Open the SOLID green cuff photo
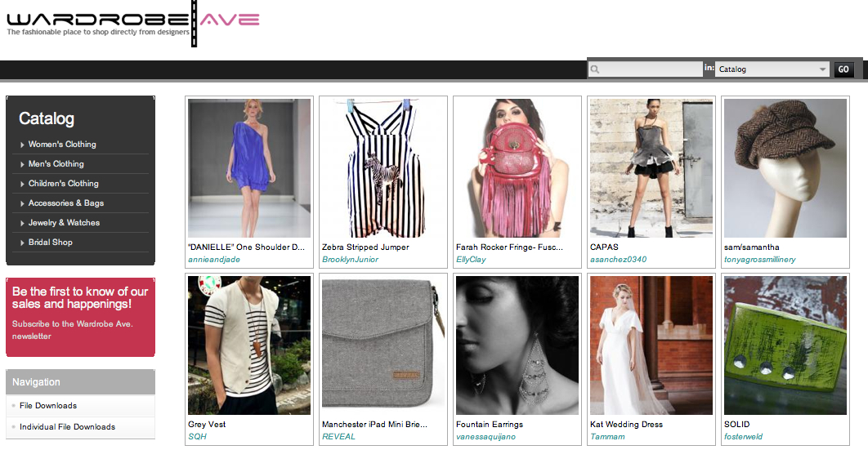Viewport: 868px width, 450px height. pos(785,345)
